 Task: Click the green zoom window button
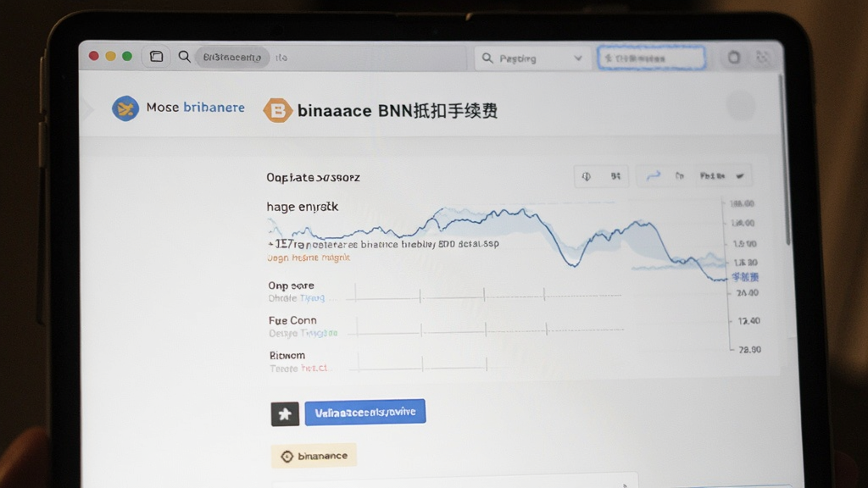pos(127,56)
